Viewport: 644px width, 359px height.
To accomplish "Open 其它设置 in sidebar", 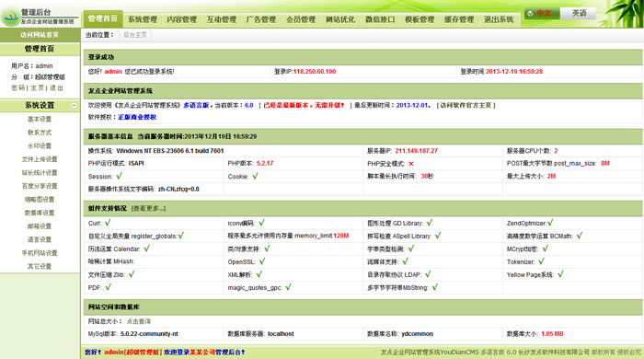I will pyautogui.click(x=40, y=266).
